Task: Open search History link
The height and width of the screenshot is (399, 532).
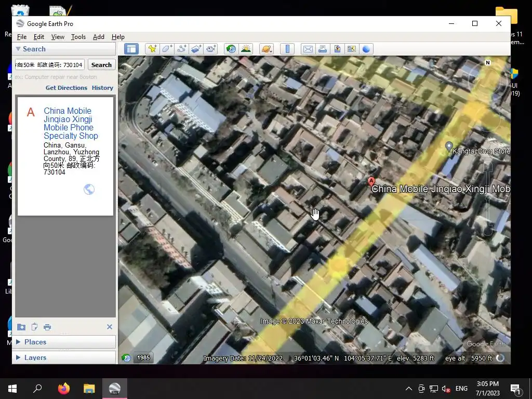Action: click(x=102, y=87)
